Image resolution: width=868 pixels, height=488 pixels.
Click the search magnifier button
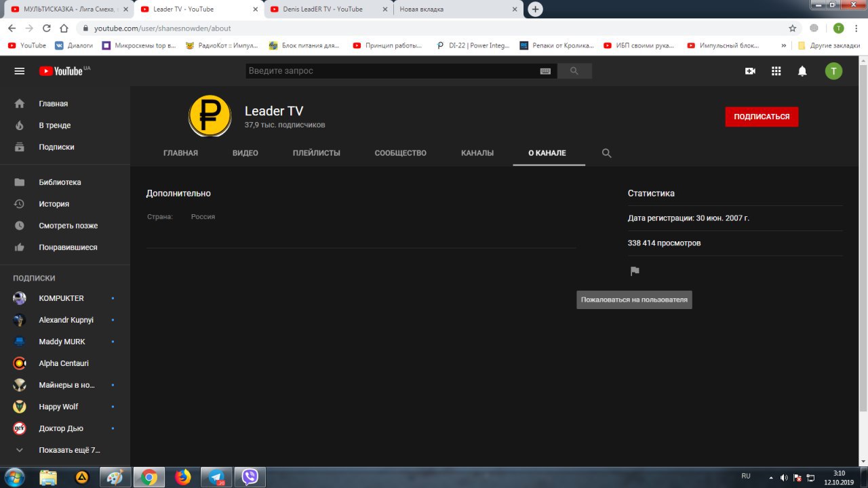point(574,71)
